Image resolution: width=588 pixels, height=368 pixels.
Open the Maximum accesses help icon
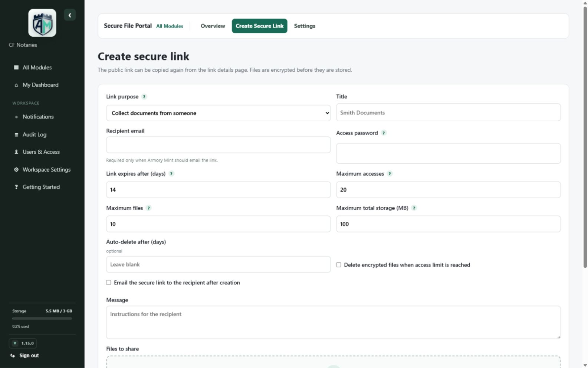[x=390, y=174]
